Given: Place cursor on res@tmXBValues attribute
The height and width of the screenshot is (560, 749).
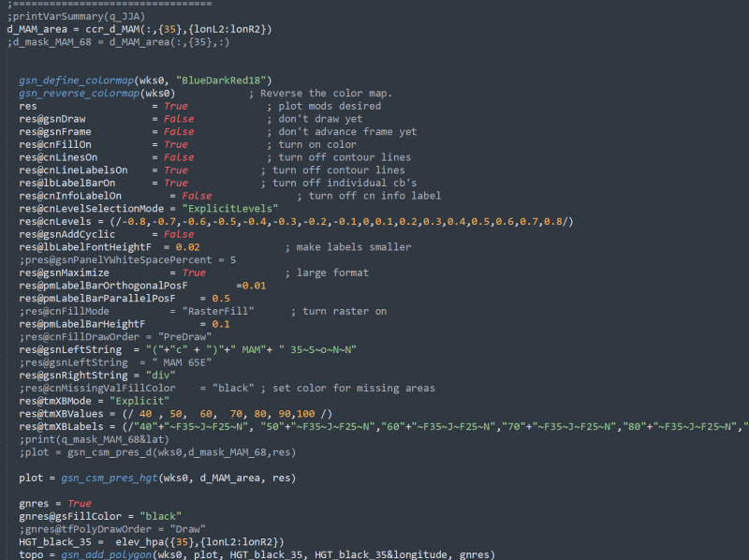Looking at the screenshot, I should click(64, 413).
